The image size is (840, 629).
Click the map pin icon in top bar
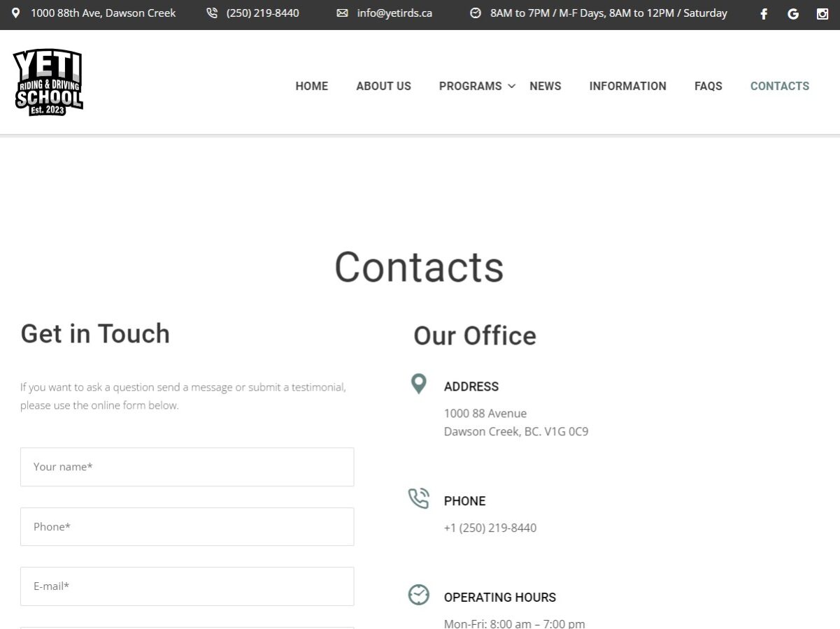[x=16, y=13]
